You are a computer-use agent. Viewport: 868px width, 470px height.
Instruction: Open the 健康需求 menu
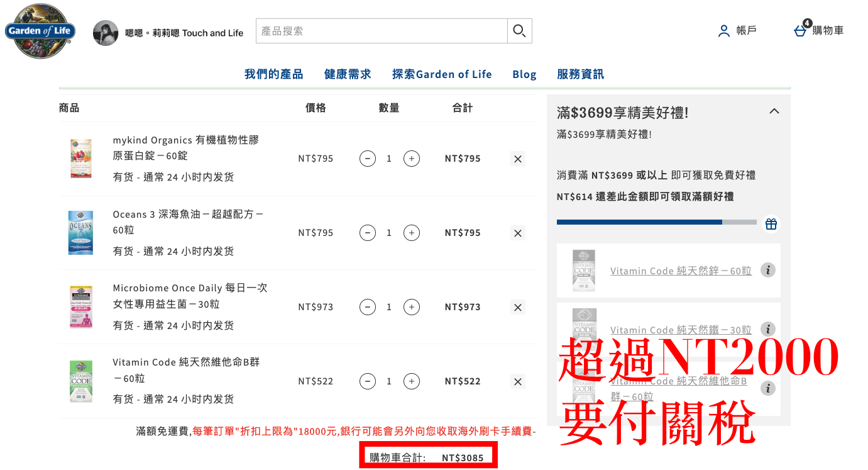coord(348,74)
